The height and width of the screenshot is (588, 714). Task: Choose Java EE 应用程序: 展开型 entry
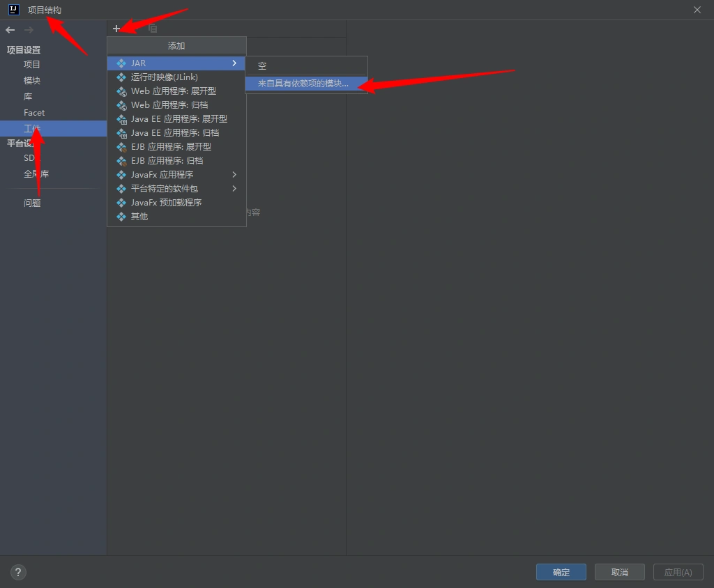178,119
